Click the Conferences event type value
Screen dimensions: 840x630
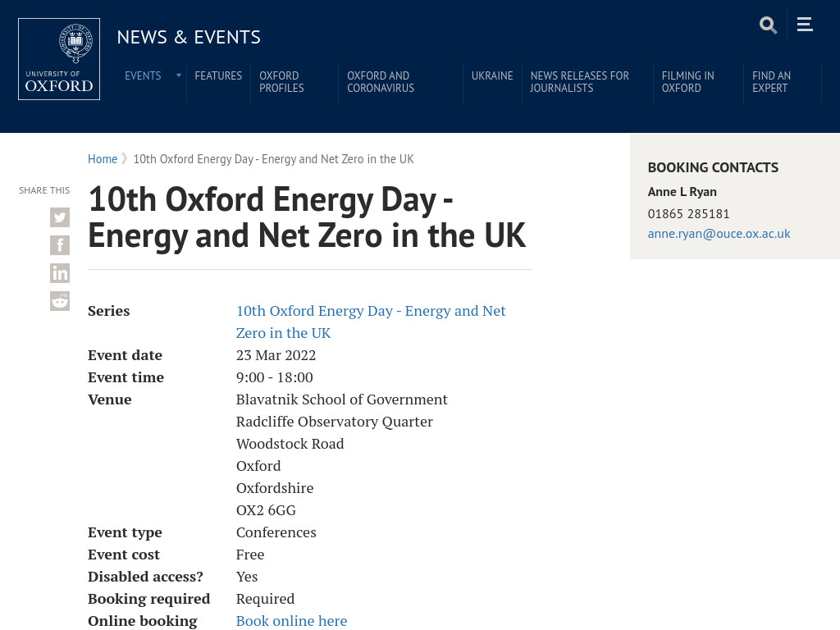click(x=276, y=532)
